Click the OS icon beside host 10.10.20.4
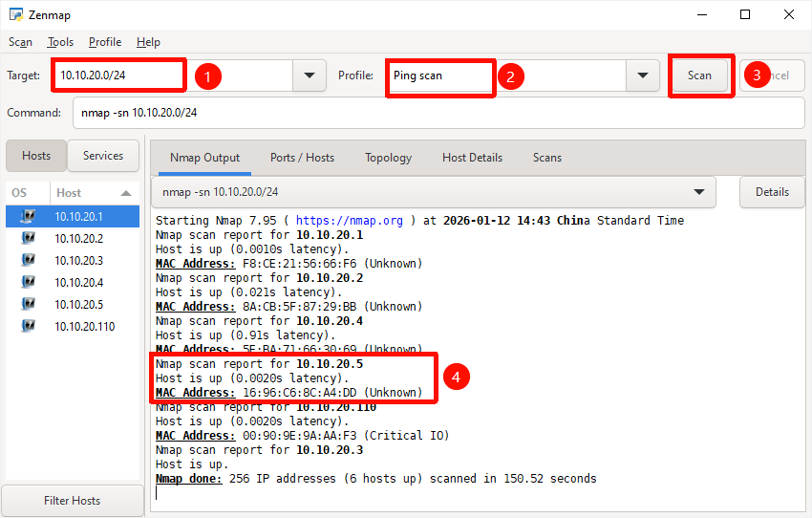 tap(28, 283)
